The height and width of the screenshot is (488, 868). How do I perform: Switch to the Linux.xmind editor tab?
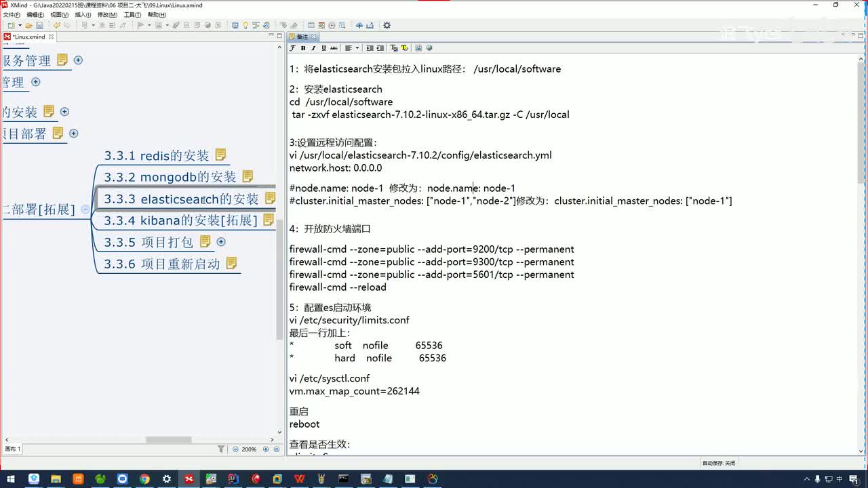[x=28, y=37]
